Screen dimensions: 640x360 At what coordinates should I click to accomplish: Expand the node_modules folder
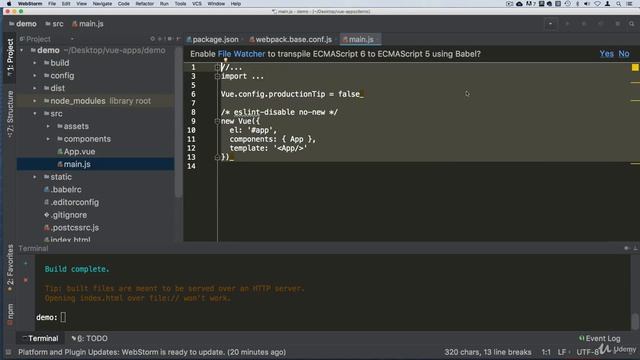coord(35,101)
